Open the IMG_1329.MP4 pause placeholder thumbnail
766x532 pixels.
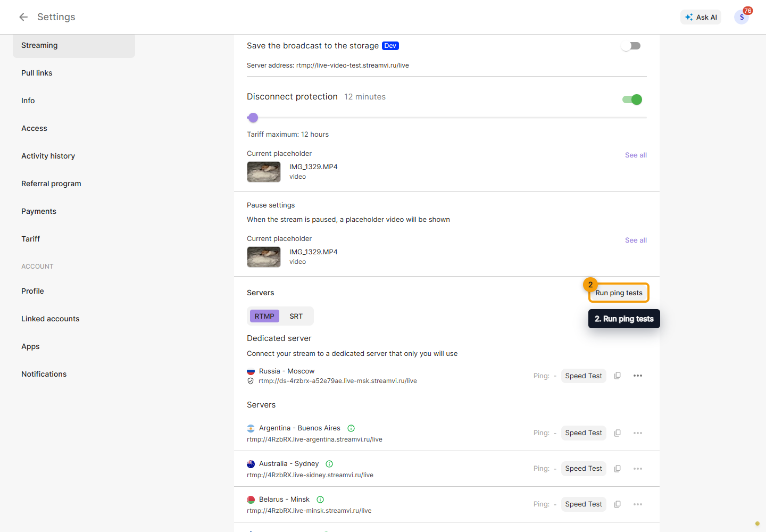point(264,257)
